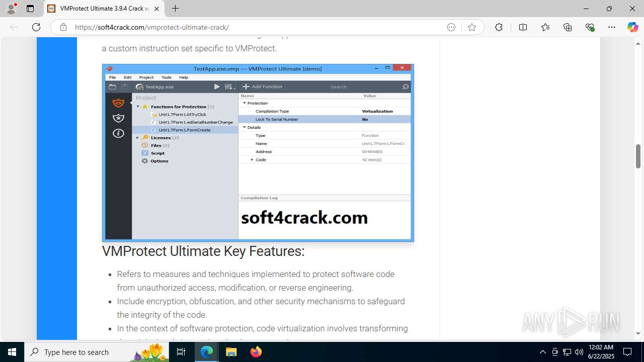
Task: Select the VMProtect Ultimate 3.9.4 Crack tab
Action: pos(104,9)
